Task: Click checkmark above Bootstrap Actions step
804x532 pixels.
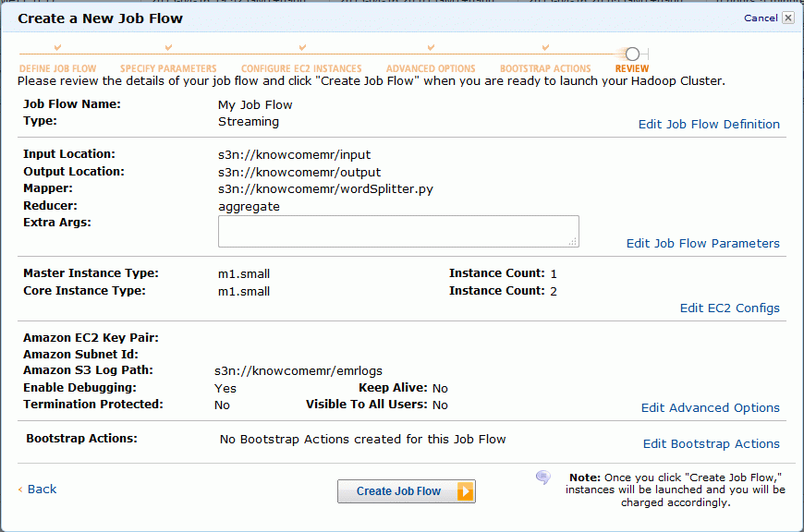Action: tap(545, 48)
